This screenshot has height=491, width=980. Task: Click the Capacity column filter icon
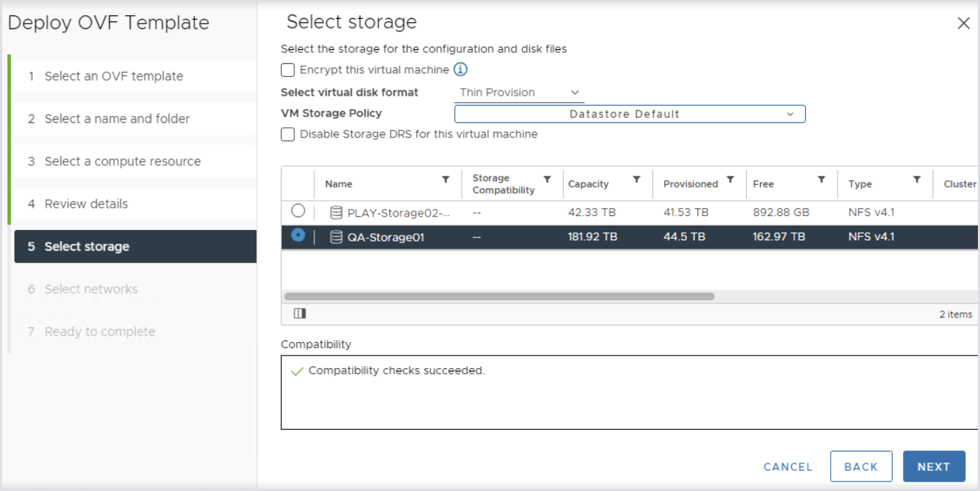coord(636,179)
